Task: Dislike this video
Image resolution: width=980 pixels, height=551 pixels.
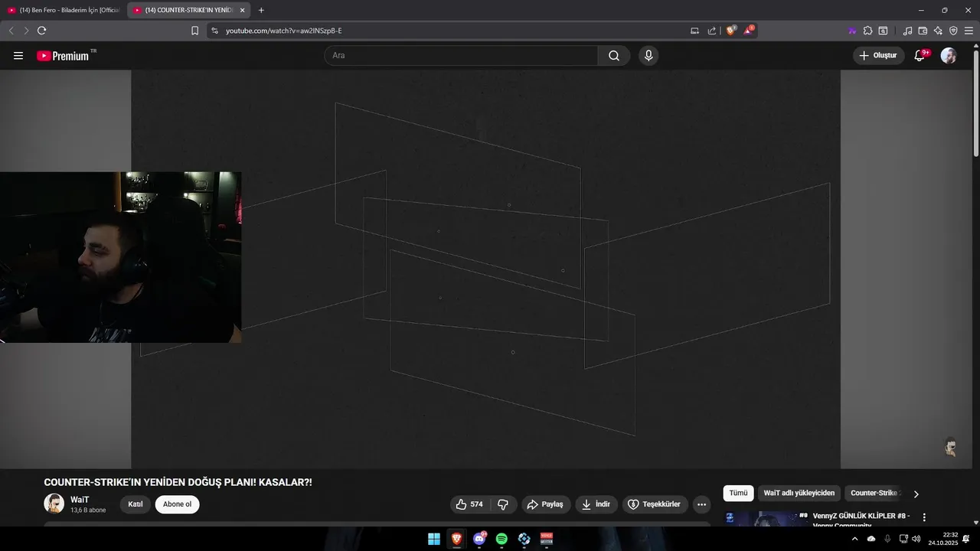Action: (x=503, y=504)
